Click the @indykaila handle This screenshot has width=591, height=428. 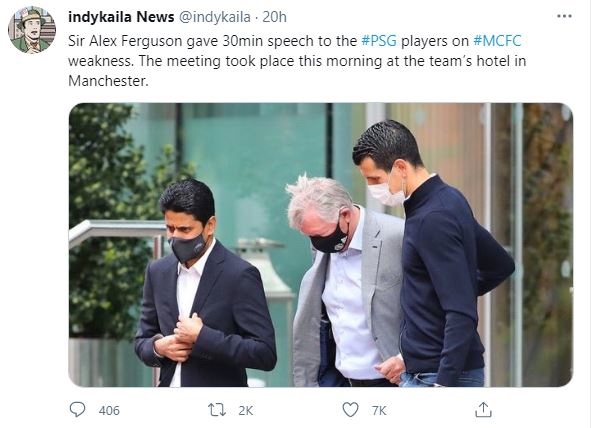click(214, 17)
